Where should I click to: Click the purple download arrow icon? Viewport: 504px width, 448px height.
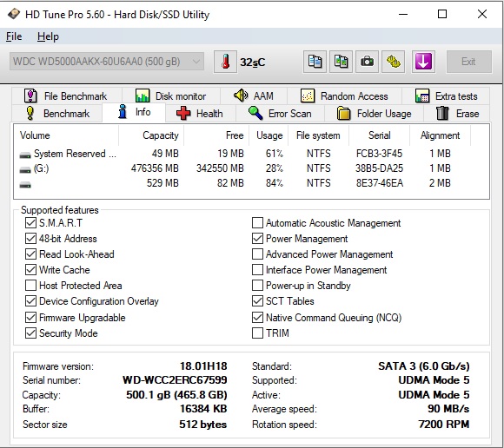(x=423, y=62)
